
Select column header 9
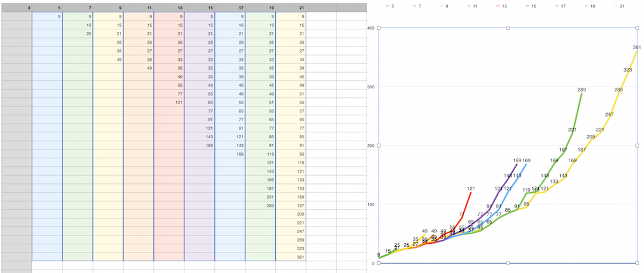coord(108,8)
